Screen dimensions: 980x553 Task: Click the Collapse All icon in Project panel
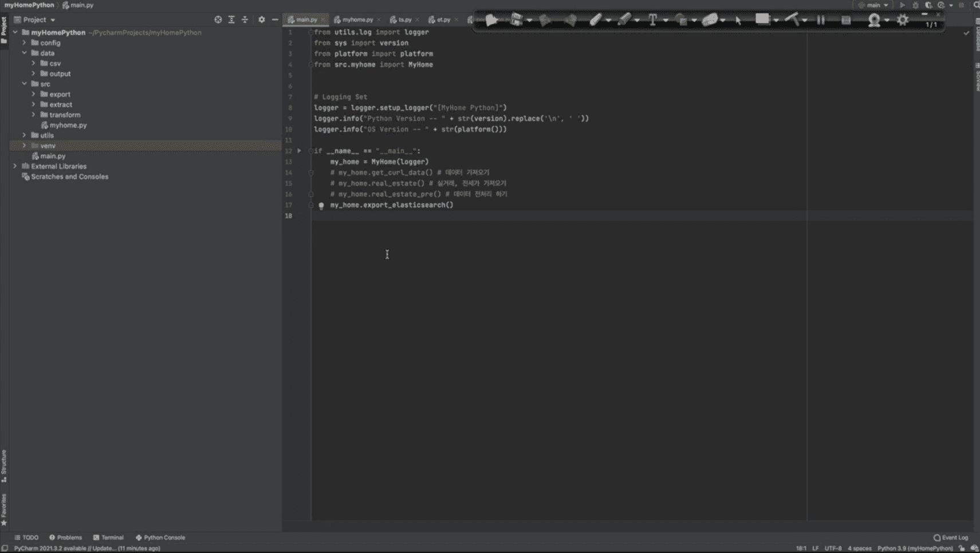coord(245,19)
